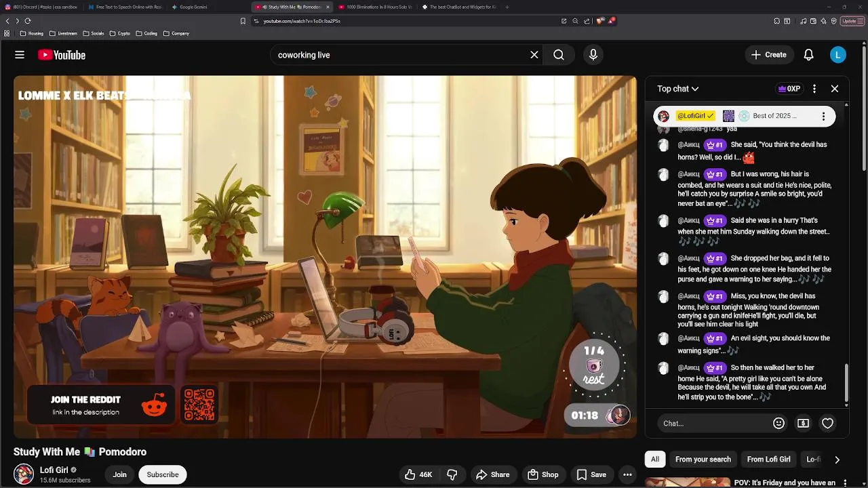This screenshot has height=488, width=868.
Task: Open the browser wallet icon
Action: click(x=813, y=21)
